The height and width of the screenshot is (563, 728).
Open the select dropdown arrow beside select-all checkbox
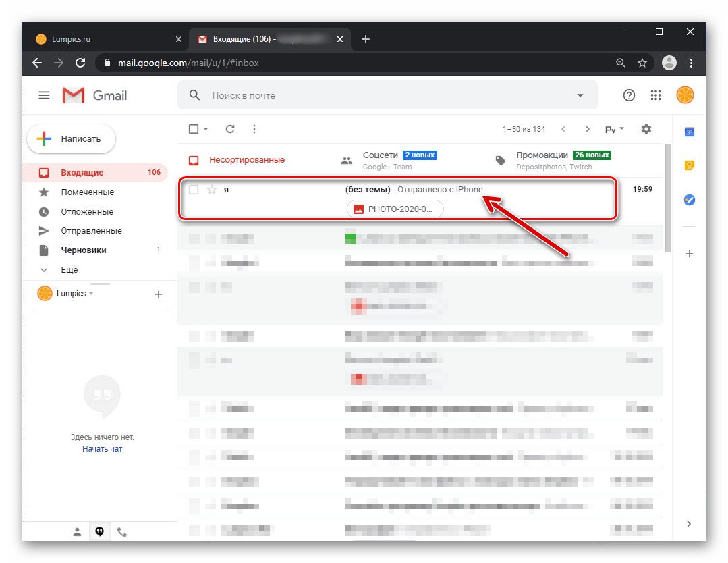[206, 129]
